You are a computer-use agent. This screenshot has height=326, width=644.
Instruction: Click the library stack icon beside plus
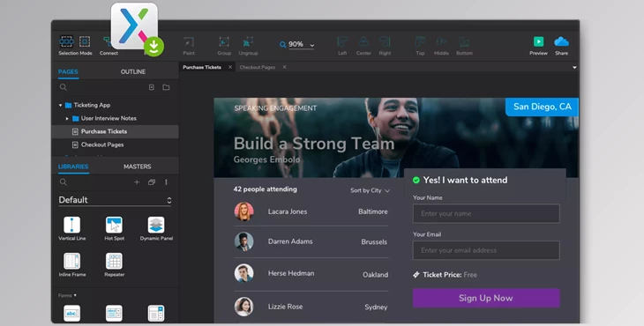(x=152, y=182)
